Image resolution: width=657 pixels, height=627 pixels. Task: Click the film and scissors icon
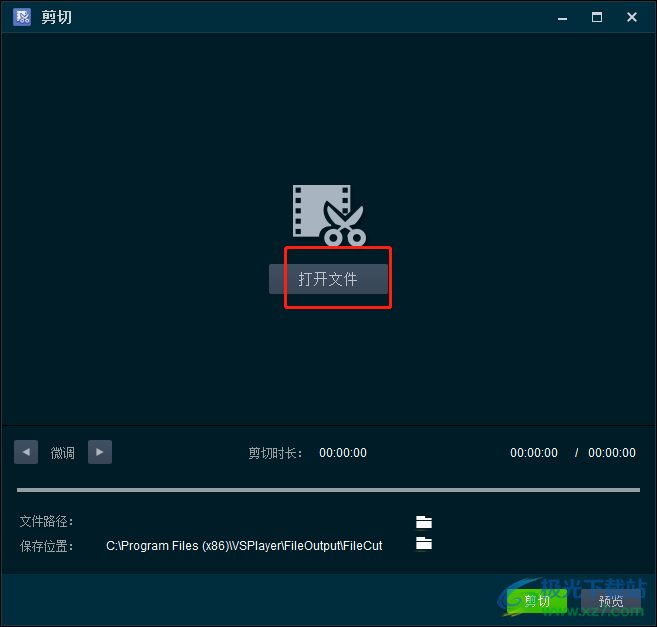click(329, 215)
